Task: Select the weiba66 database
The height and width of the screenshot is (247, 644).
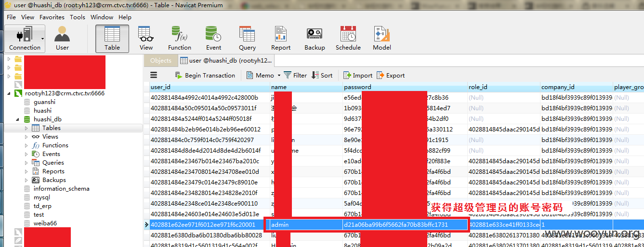Action: 45,223
